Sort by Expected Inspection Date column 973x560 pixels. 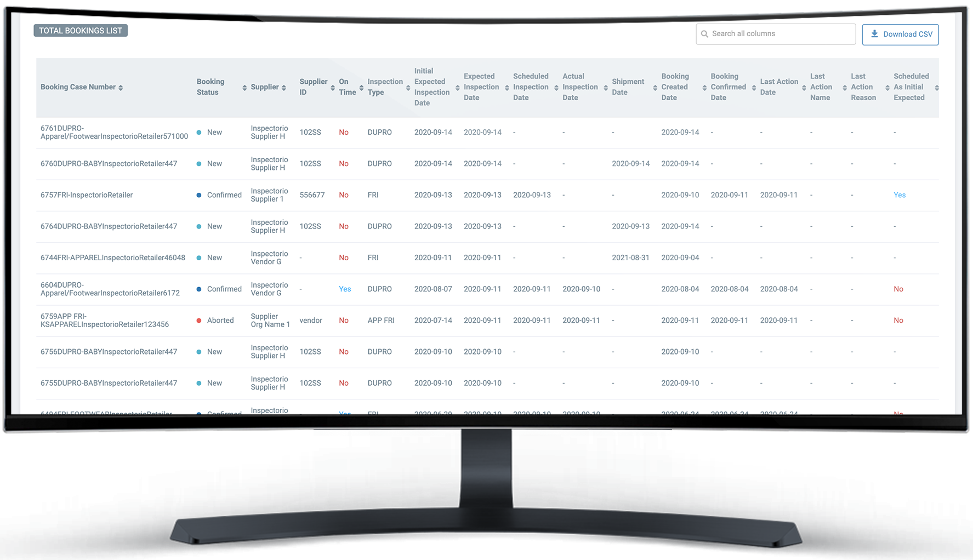(507, 88)
